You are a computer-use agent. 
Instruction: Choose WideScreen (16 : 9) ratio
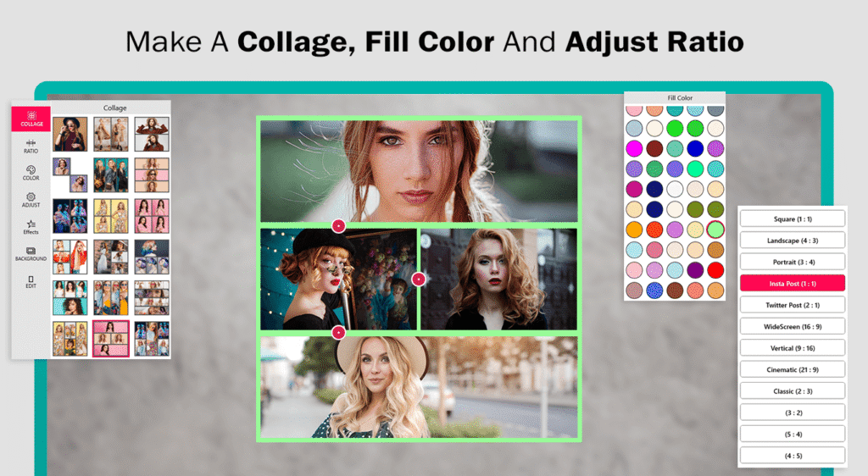tap(793, 326)
